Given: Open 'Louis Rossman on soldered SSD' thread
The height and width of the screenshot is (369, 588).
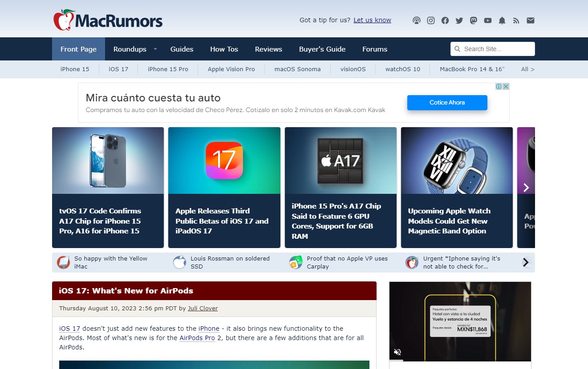Looking at the screenshot, I should pyautogui.click(x=230, y=262).
